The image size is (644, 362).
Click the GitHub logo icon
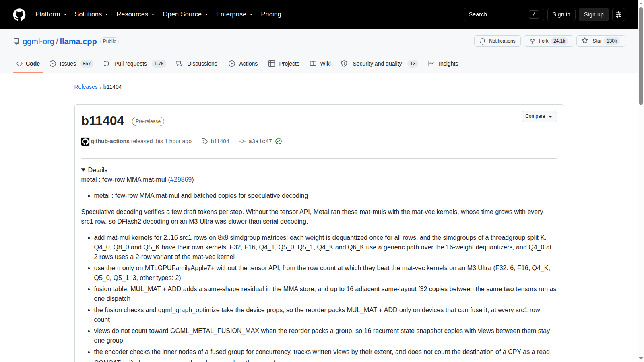(x=19, y=14)
